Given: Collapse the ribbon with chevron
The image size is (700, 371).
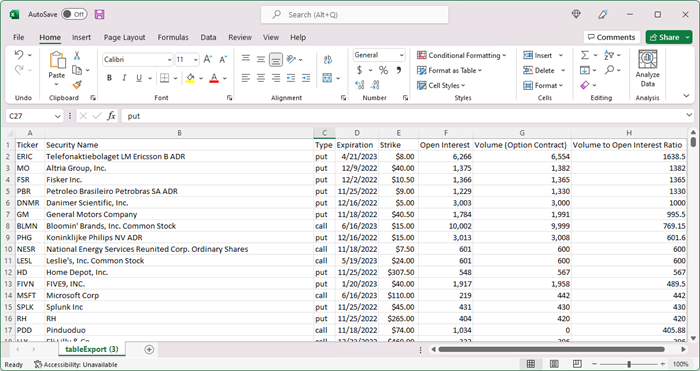Looking at the screenshot, I should point(686,96).
